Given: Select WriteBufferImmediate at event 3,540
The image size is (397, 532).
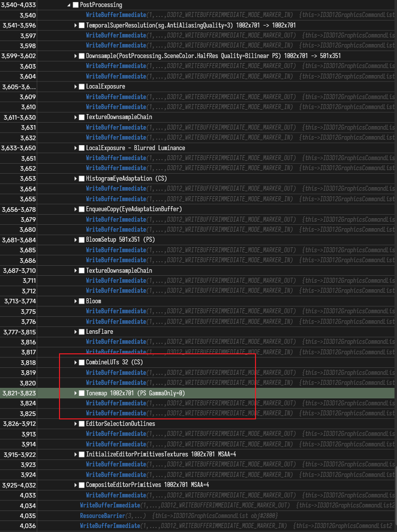Looking at the screenshot, I should [x=115, y=16].
